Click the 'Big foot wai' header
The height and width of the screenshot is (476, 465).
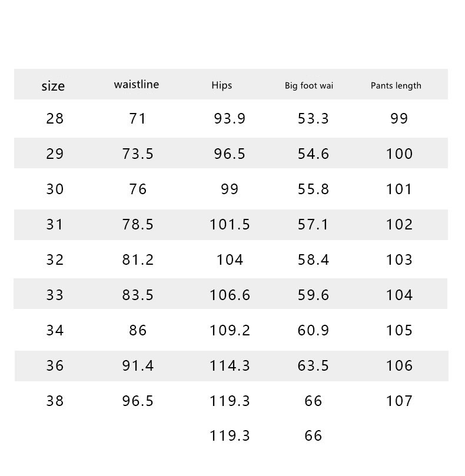click(x=309, y=85)
